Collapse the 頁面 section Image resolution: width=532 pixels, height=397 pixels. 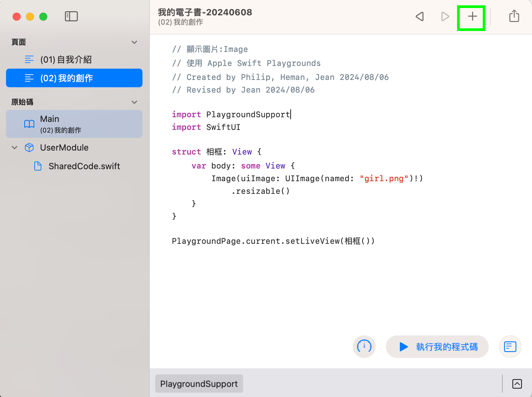click(134, 42)
